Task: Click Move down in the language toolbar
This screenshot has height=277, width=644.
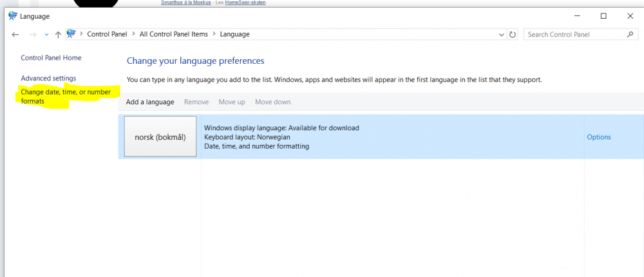Action: (x=272, y=102)
